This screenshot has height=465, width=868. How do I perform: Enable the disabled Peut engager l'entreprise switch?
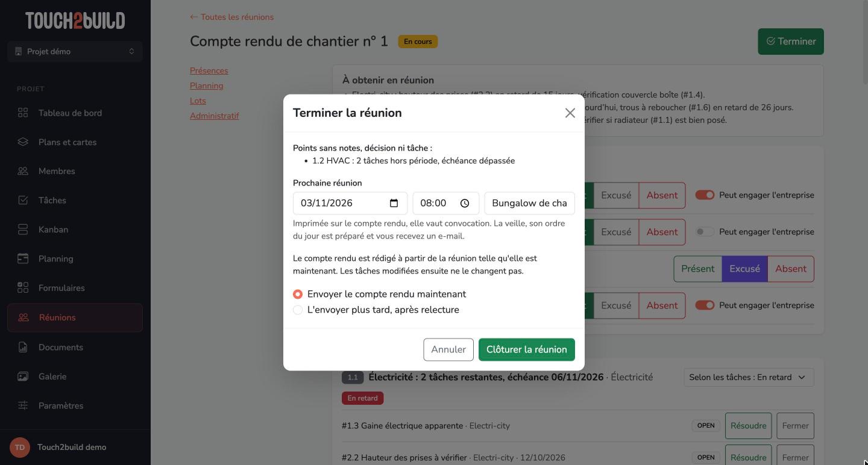[x=705, y=232]
